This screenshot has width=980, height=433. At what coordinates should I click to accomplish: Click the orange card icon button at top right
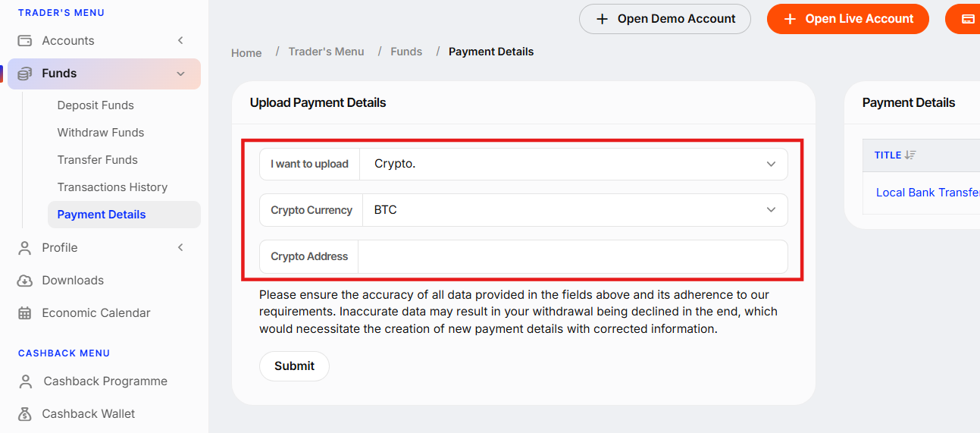(x=967, y=19)
